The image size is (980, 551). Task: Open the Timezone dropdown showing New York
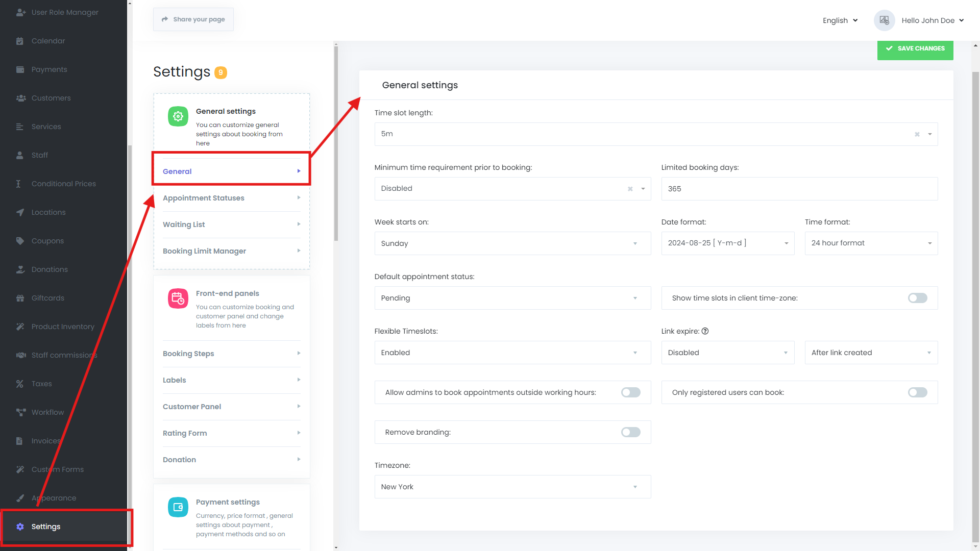click(x=512, y=487)
